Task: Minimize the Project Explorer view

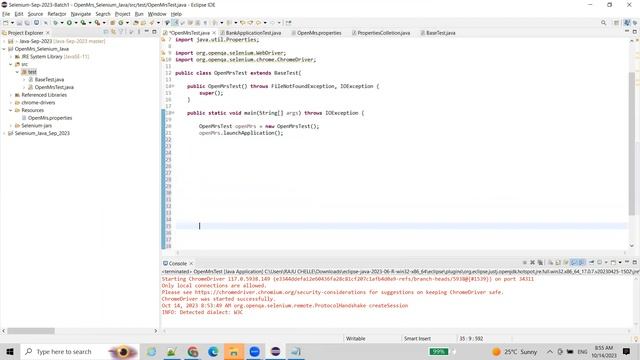Action: 147,31
